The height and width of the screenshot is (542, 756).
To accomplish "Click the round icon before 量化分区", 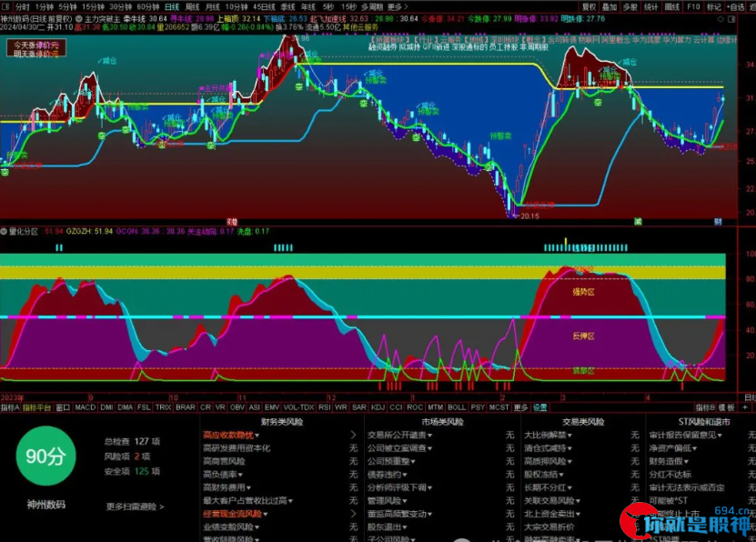I will click(4, 231).
